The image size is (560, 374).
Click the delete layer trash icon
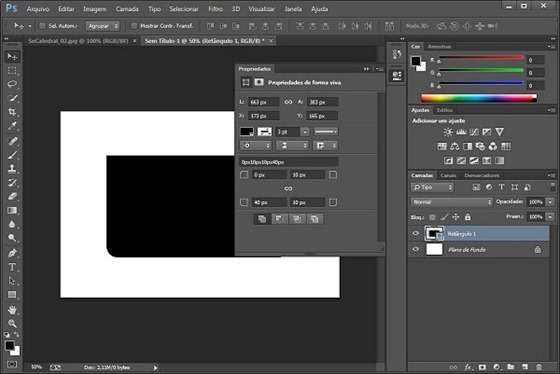tap(539, 367)
